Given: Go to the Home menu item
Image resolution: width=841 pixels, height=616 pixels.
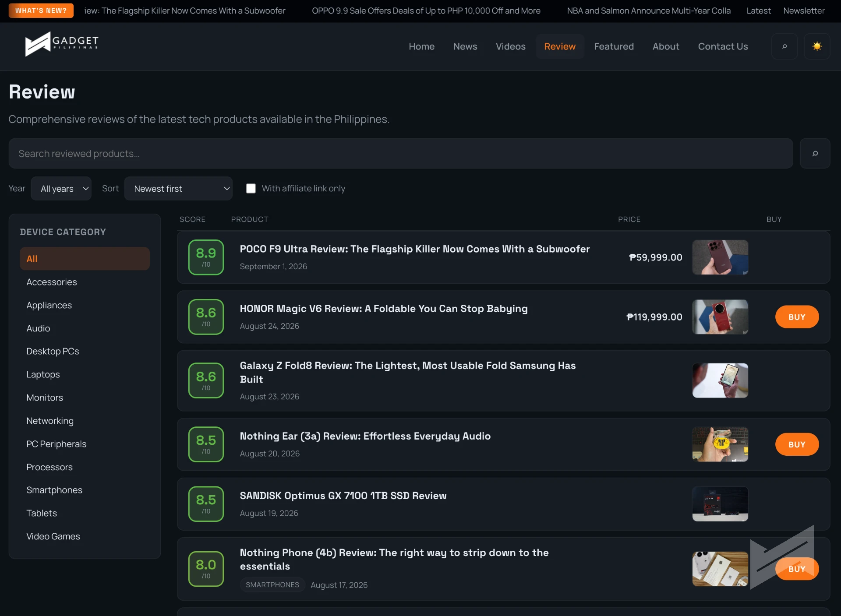Looking at the screenshot, I should 421,46.
